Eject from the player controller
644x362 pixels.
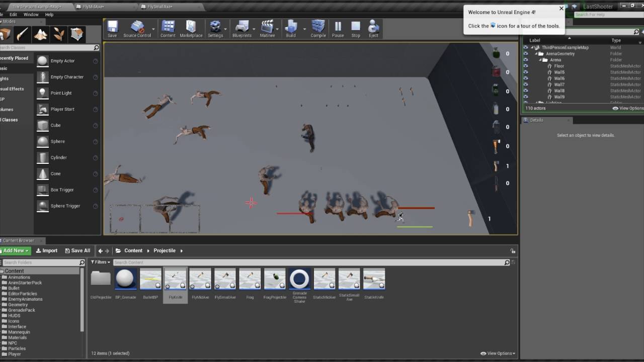pos(373,29)
